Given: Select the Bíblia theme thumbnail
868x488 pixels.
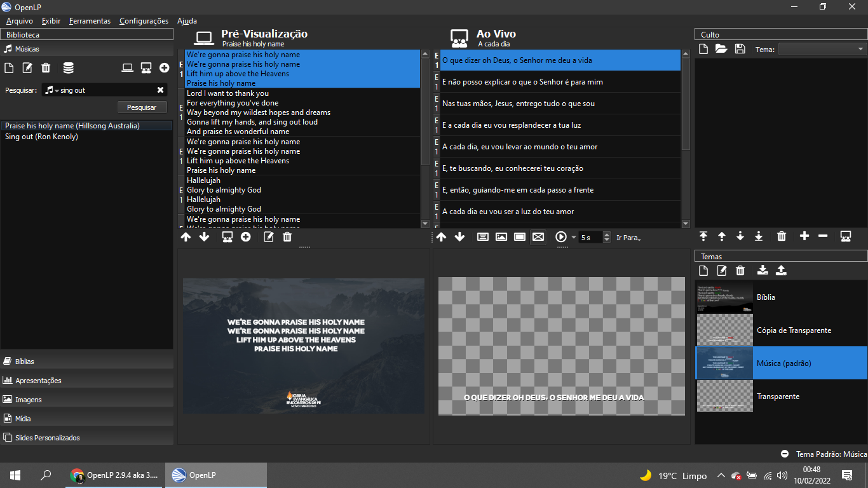Looking at the screenshot, I should point(724,297).
